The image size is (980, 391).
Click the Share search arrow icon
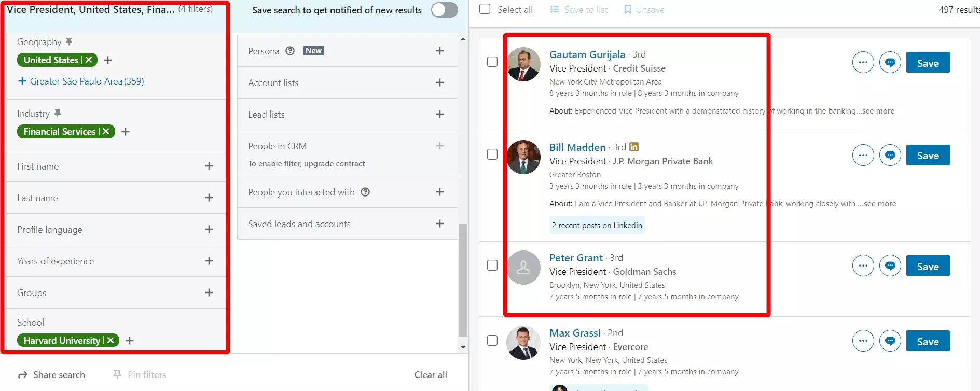tap(23, 374)
